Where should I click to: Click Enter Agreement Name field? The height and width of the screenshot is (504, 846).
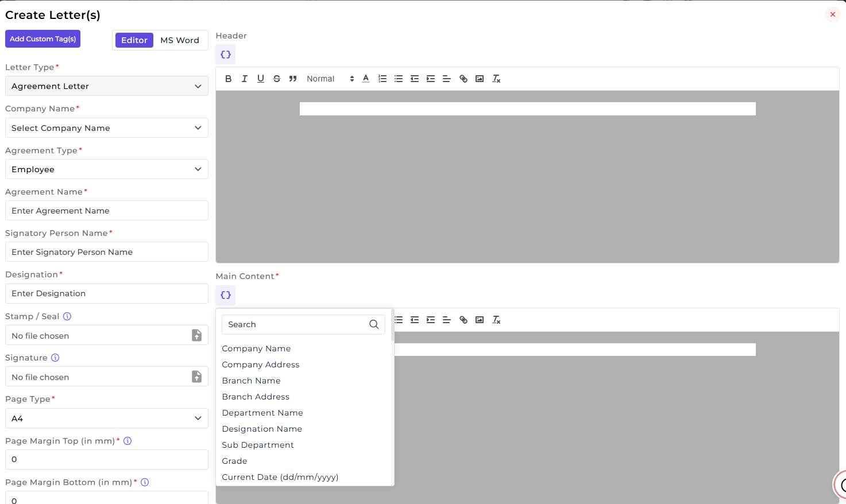tap(107, 211)
